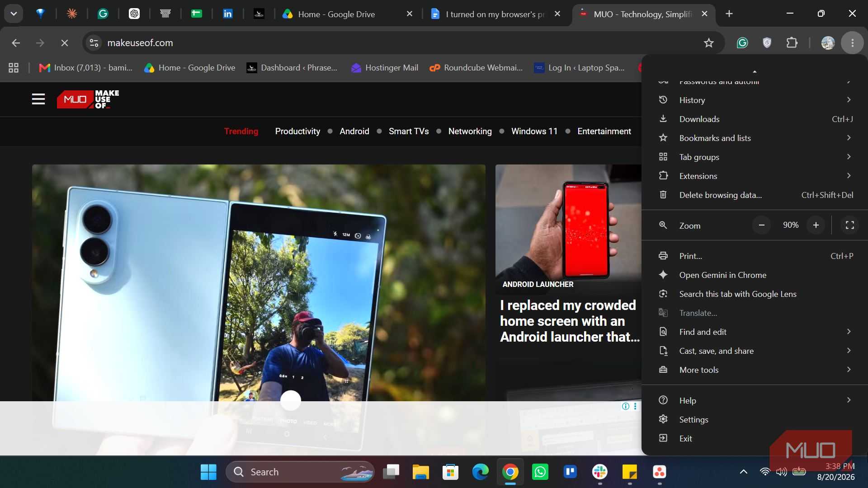868x488 pixels.
Task: Open the Android category
Action: (354, 131)
